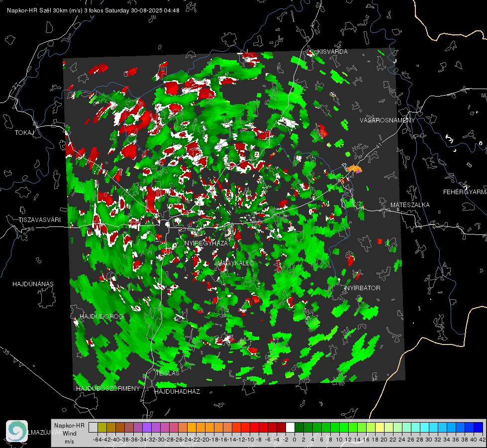The height and width of the screenshot is (448, 487).
Task: Select the dark blue swatch before 42
Action: pyautogui.click(x=479, y=427)
